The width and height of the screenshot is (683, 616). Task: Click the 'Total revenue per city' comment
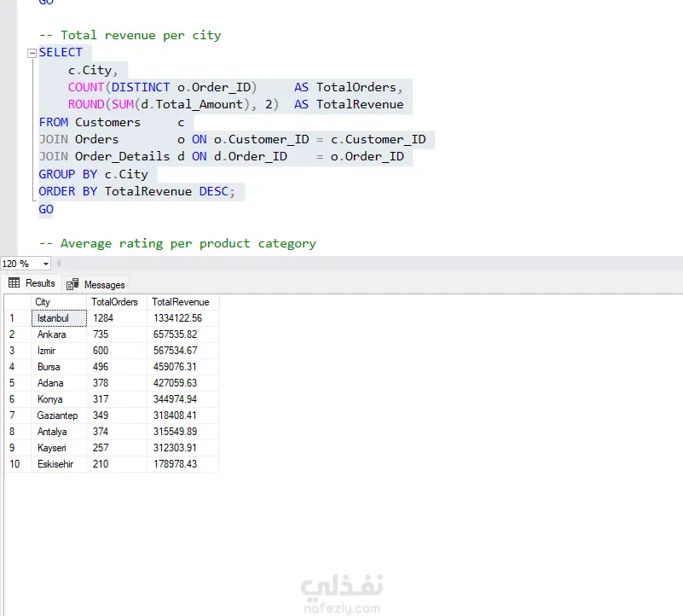click(x=130, y=35)
